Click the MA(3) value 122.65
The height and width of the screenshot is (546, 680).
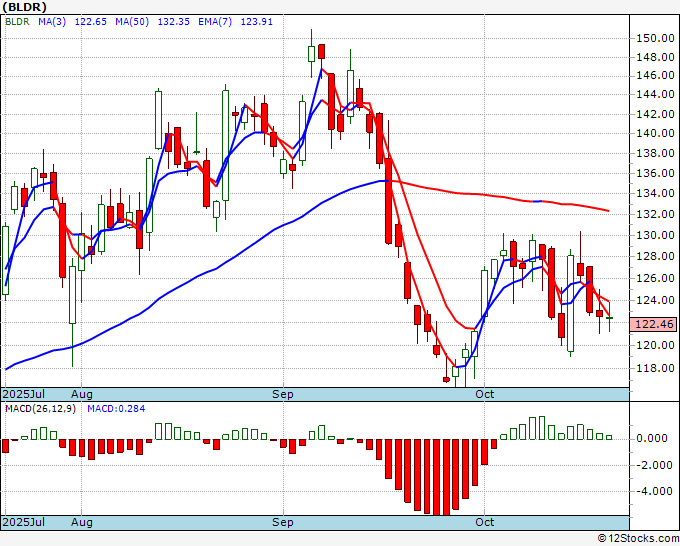(x=91, y=22)
